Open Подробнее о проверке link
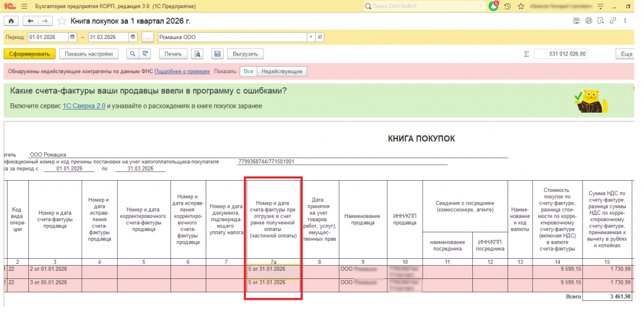Viewport: 644px width, 335px height. (182, 72)
